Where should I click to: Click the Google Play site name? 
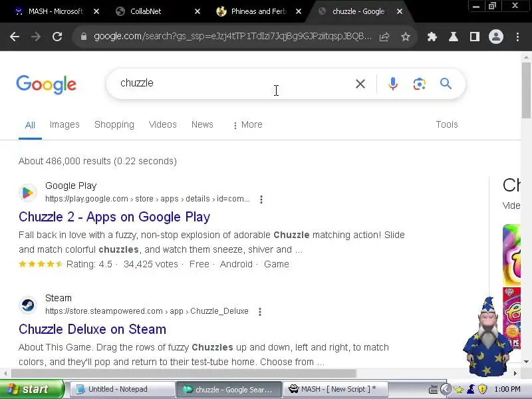tap(71, 186)
